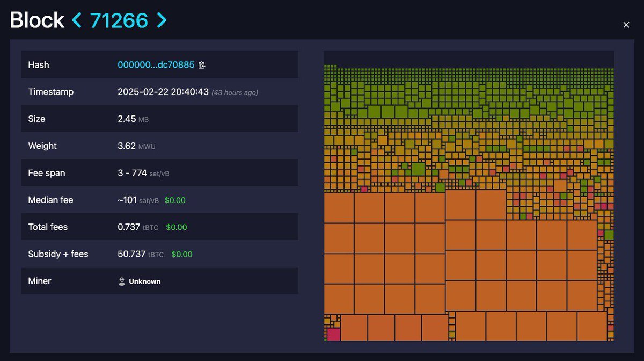Click the 'Fee span' row label
Viewport: 644px width, 361px height.
pyautogui.click(x=47, y=173)
